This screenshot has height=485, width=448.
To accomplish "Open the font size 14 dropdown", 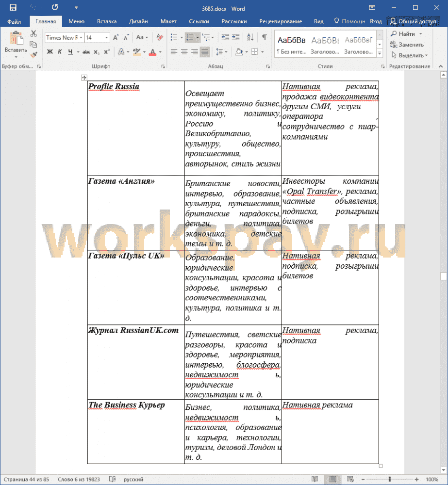I will click(x=106, y=37).
